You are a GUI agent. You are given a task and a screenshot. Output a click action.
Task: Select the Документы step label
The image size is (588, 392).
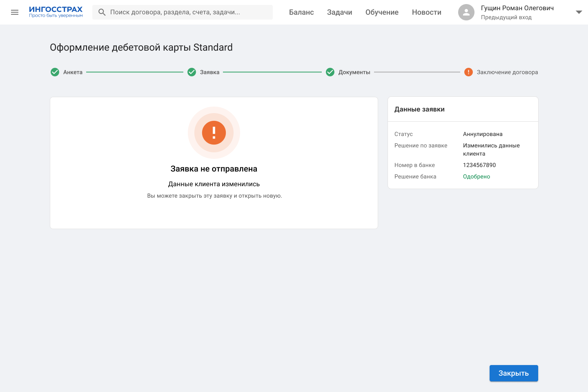click(x=354, y=72)
